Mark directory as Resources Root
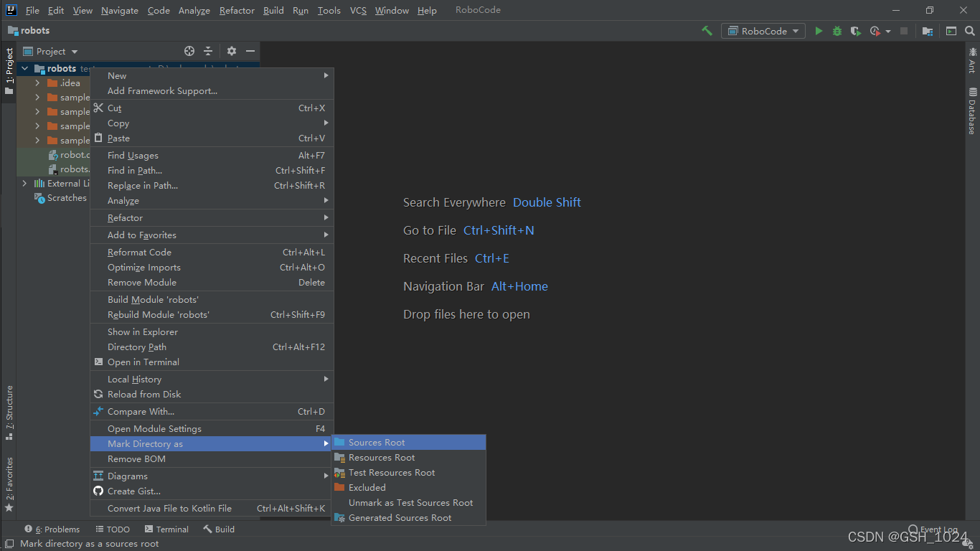980x551 pixels. click(x=409, y=458)
